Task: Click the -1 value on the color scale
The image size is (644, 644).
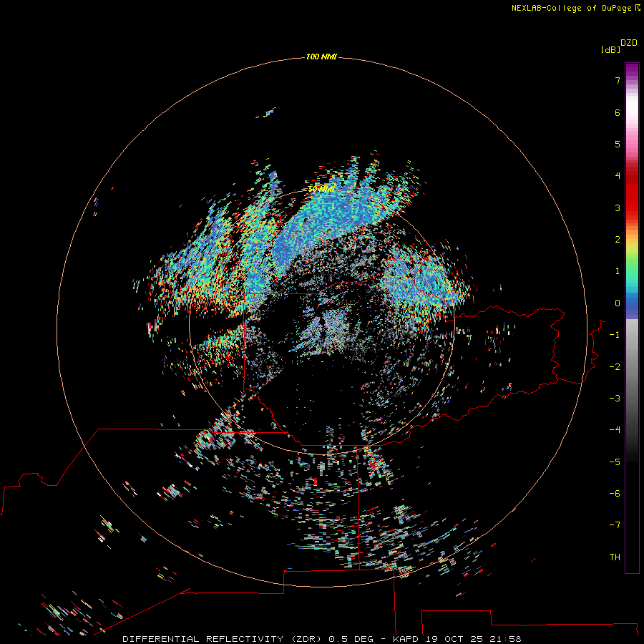Action: [x=615, y=335]
